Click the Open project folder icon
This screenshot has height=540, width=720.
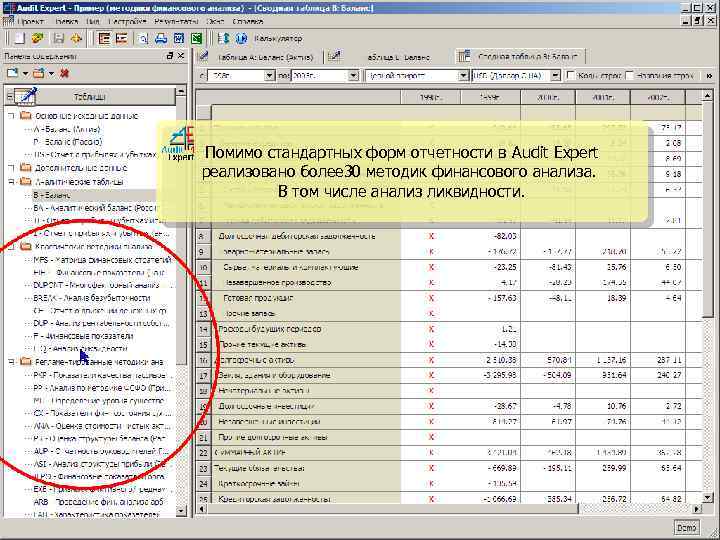click(x=38, y=39)
